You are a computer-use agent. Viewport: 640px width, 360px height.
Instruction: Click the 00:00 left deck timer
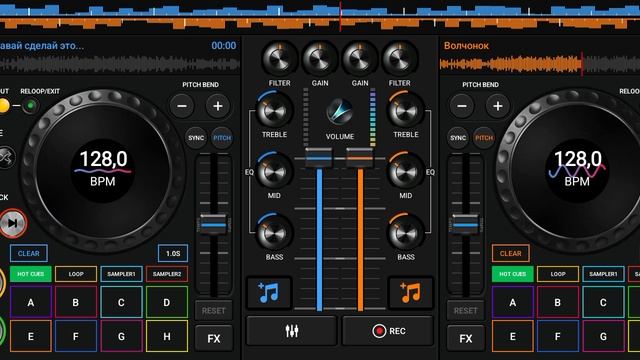[x=223, y=46]
